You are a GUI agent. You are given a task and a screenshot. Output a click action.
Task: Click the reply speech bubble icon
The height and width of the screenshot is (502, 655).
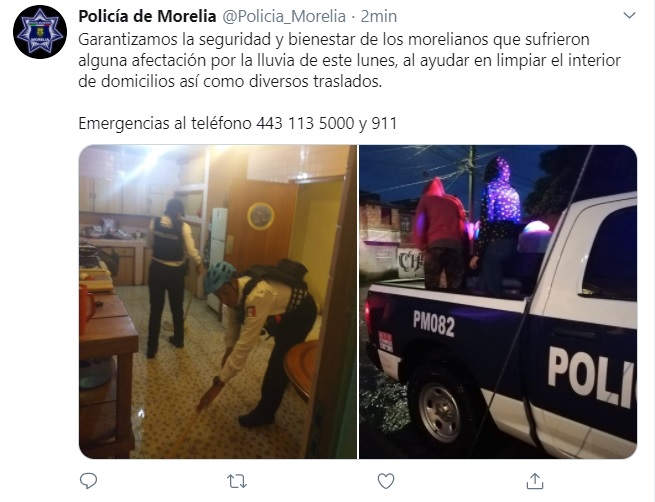point(88,481)
